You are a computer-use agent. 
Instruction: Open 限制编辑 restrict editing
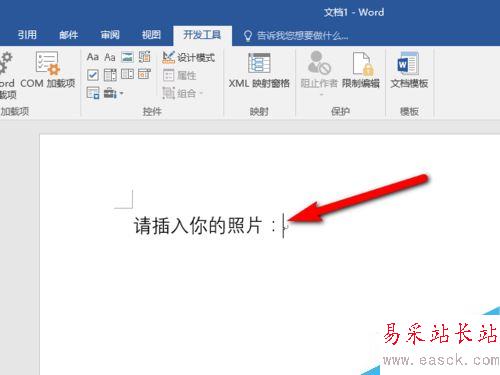coord(361,70)
